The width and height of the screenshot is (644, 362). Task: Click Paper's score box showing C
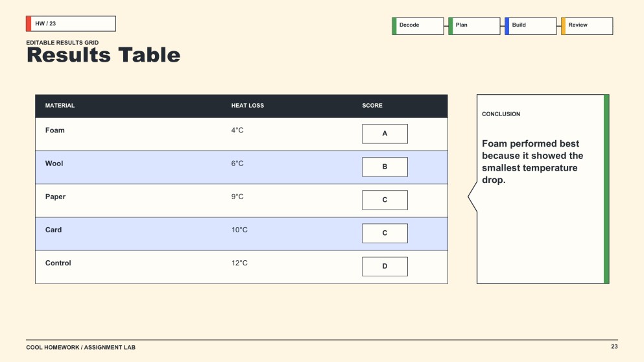click(x=385, y=200)
